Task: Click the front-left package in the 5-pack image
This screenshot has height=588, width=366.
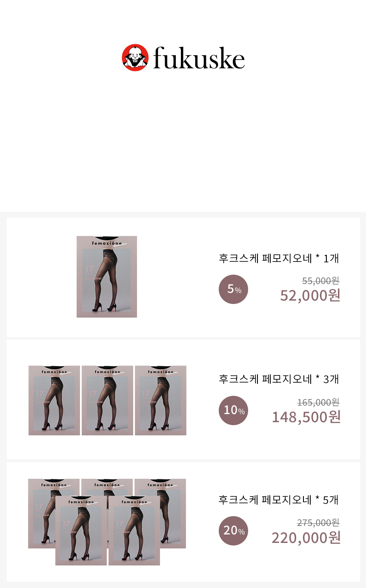Action: pyautogui.click(x=81, y=530)
